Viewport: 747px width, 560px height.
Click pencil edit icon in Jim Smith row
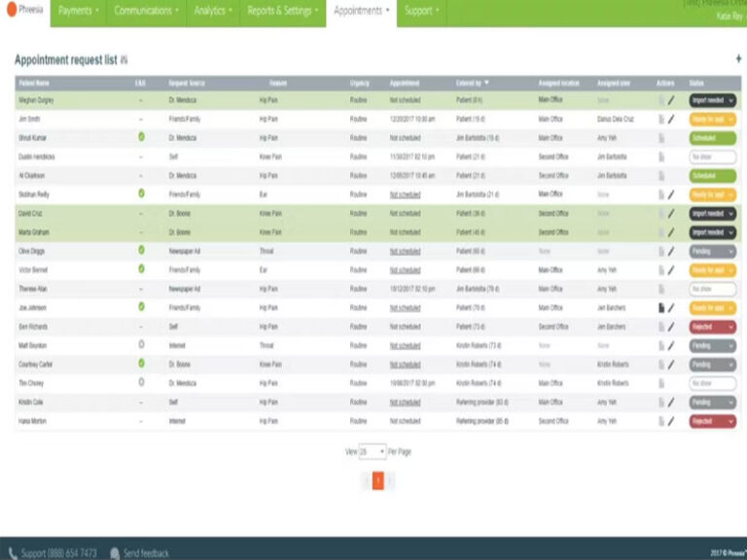671,119
